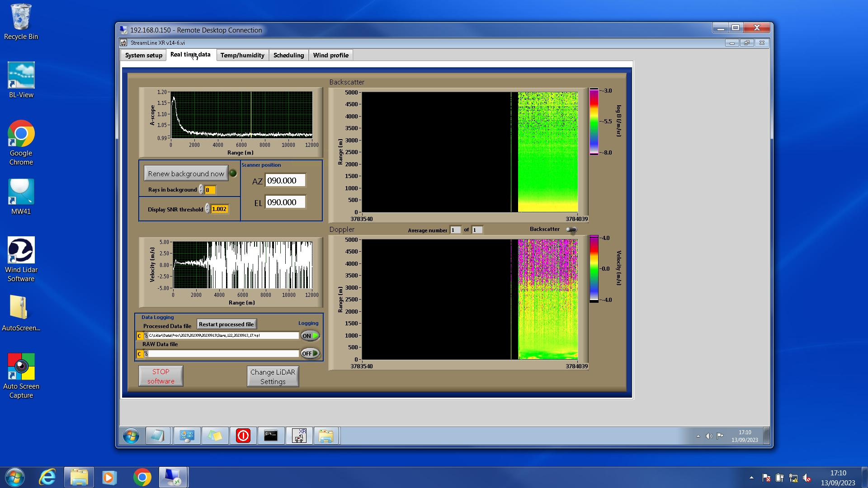
Task: Toggle the Backscatter switch above Doppler plot
Action: 571,230
